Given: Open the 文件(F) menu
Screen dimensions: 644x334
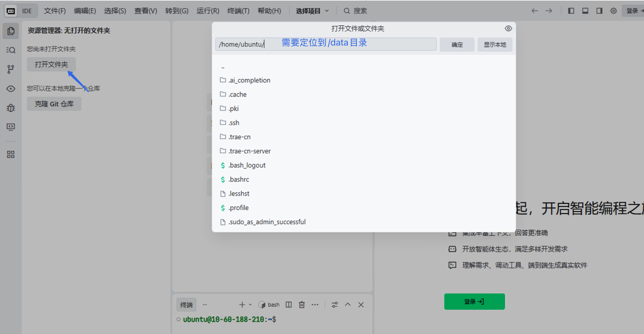Looking at the screenshot, I should coord(55,11).
